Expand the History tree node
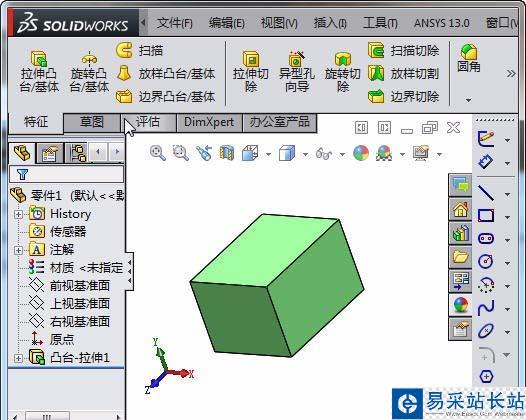Screen dimensions: 526x420 tap(18, 214)
